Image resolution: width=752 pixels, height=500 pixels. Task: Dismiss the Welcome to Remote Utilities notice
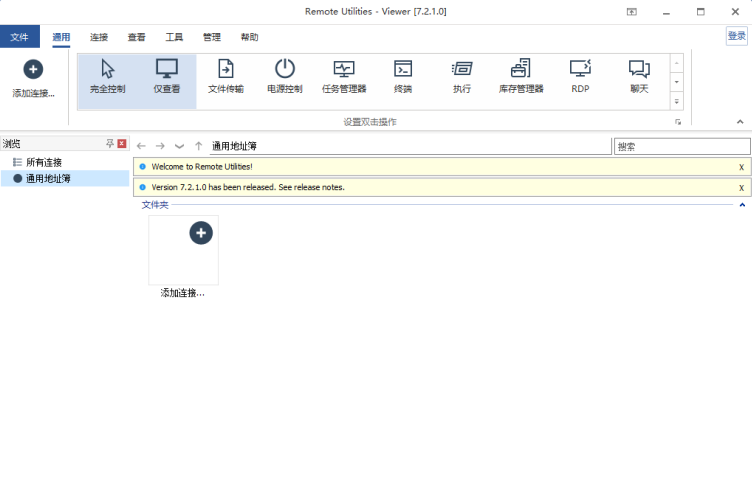(741, 167)
